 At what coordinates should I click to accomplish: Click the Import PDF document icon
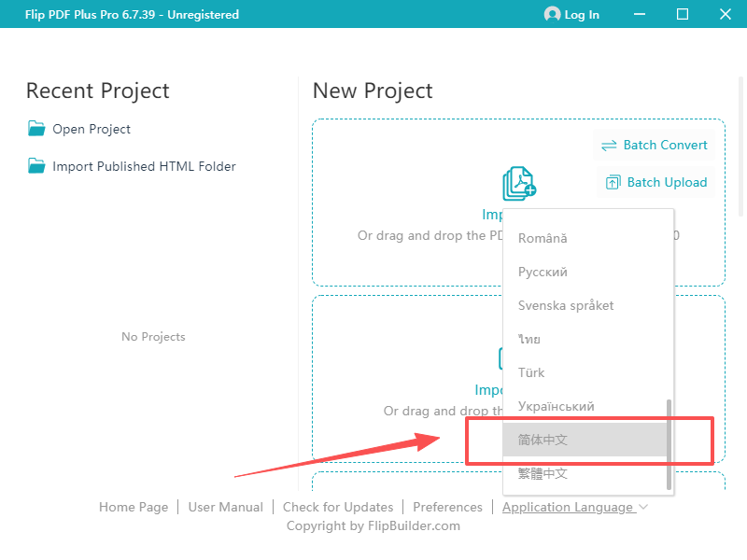tap(519, 184)
